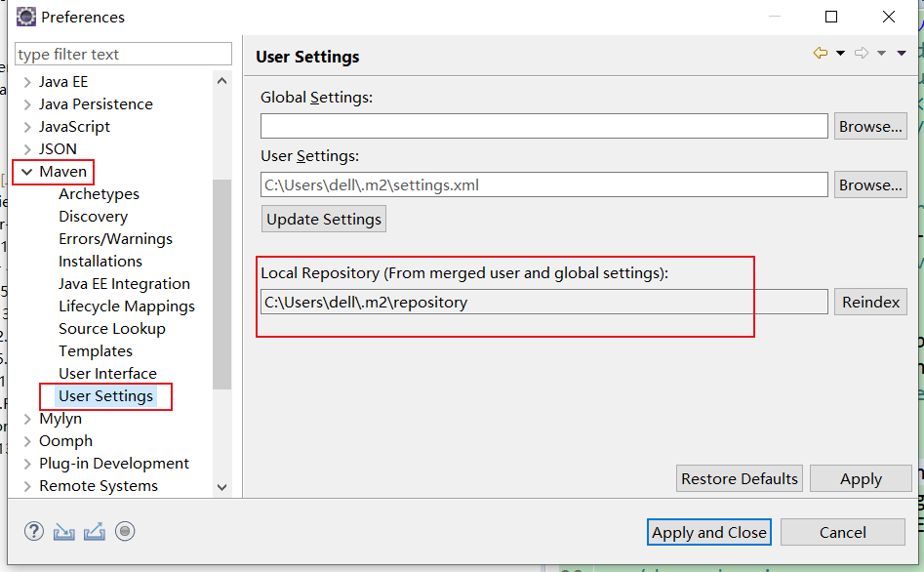Open the page view menu triangle
Screen dimensions: 924x572
tap(902, 54)
